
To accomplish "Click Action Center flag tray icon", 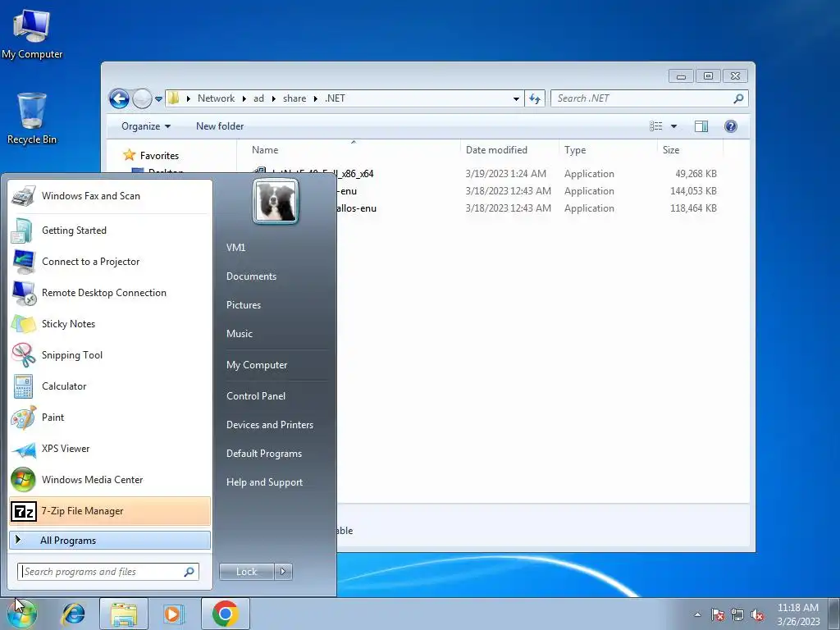I will coord(718,614).
